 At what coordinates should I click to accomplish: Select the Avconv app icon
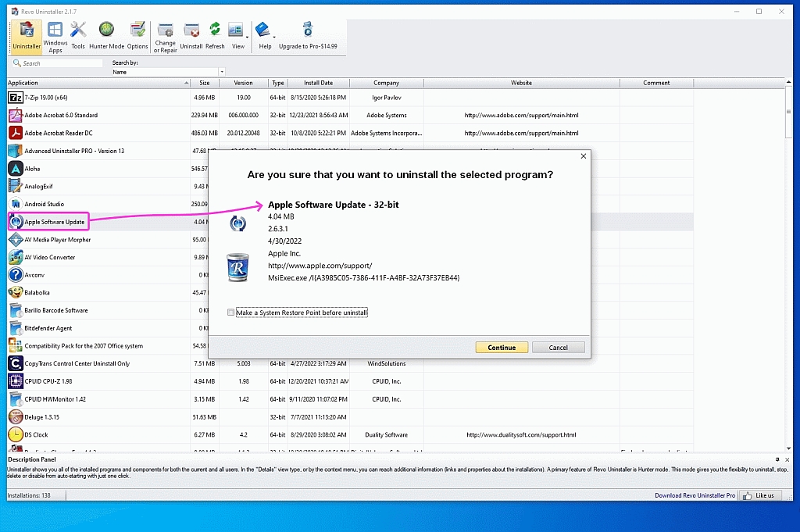16,275
